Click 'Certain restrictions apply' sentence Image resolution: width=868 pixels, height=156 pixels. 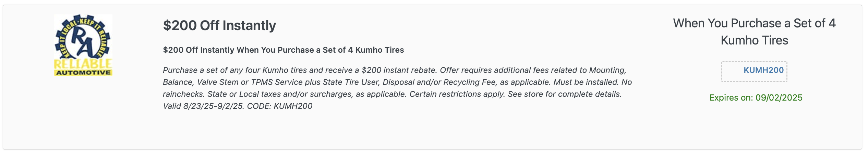coord(457,94)
